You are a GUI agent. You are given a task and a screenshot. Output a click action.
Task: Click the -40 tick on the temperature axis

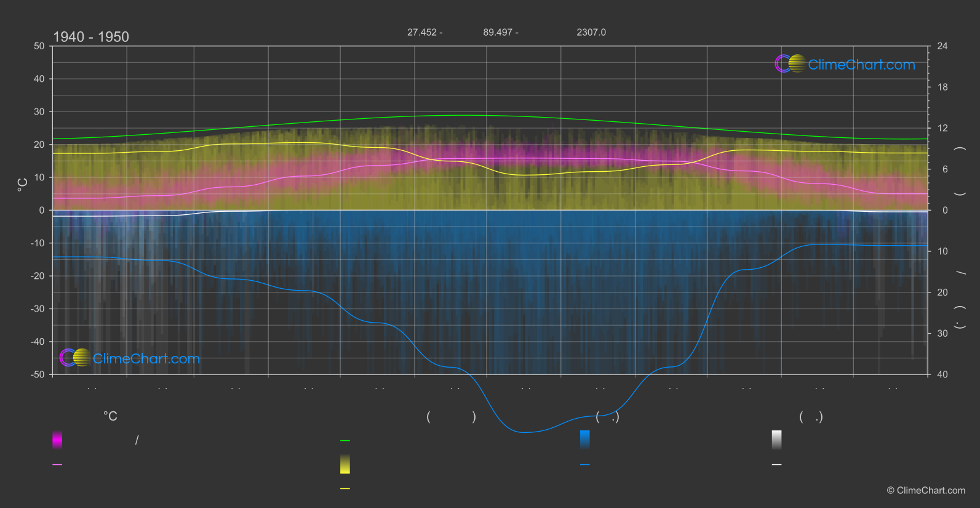click(38, 342)
